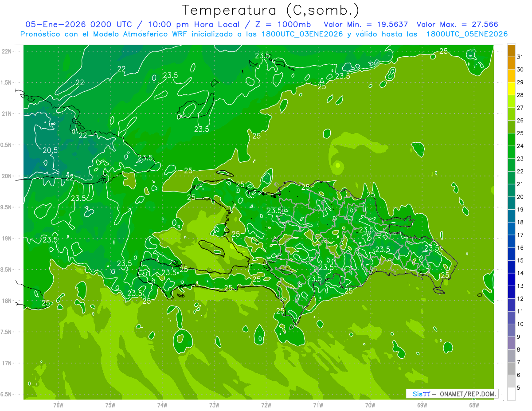The image size is (532, 411).
Task: Click the "19N" latitude axis label
Action: pos(8,238)
